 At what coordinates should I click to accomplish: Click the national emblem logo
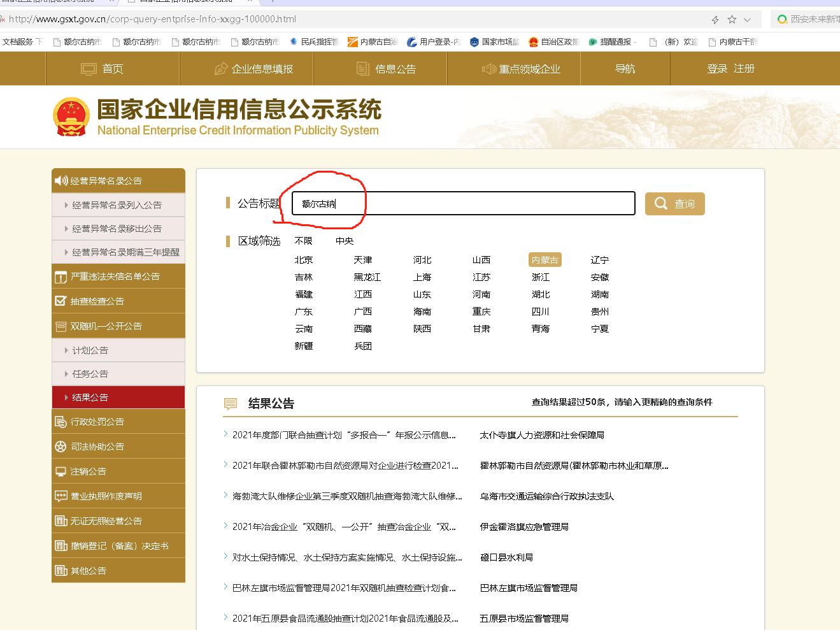[x=71, y=117]
